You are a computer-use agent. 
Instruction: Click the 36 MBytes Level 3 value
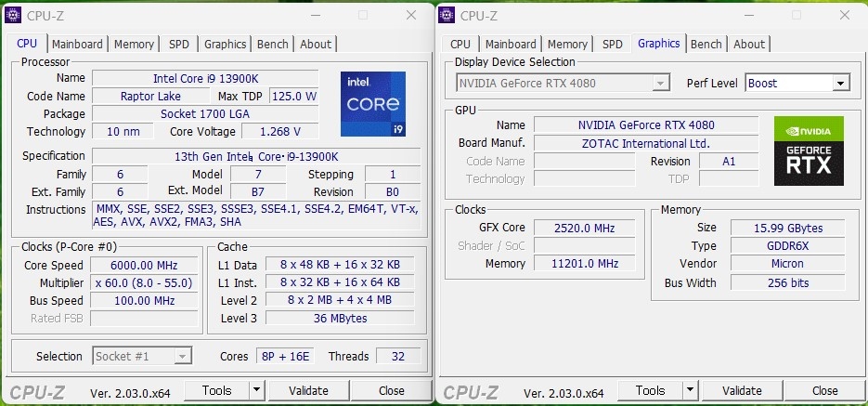pyautogui.click(x=340, y=318)
